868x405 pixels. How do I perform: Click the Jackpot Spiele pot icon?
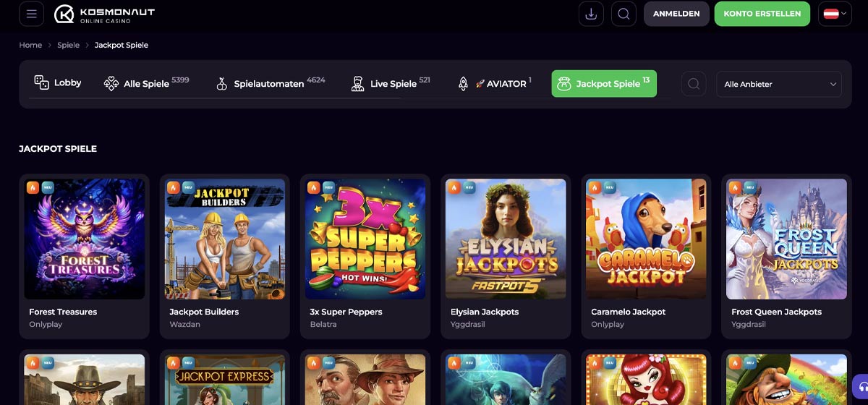coord(564,84)
